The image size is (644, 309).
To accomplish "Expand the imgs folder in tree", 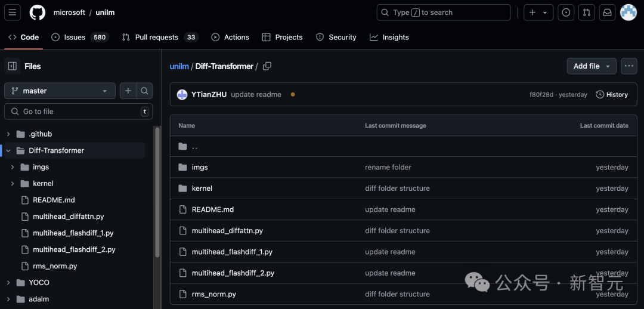I will pos(13,167).
